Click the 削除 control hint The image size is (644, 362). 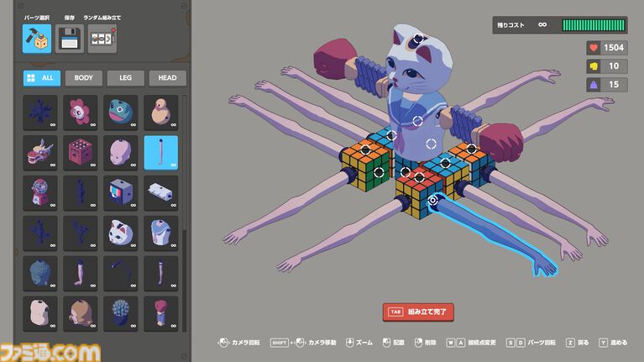point(425,343)
